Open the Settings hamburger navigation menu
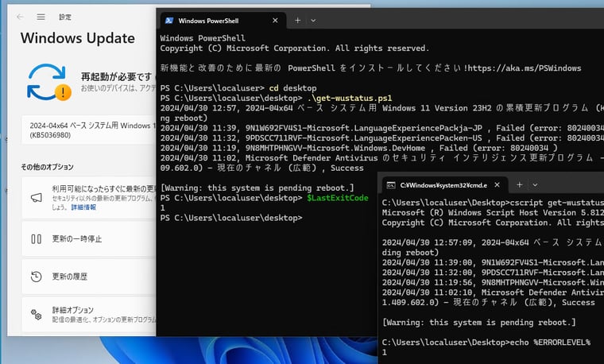Screen dimensions: 604x364 point(41,17)
